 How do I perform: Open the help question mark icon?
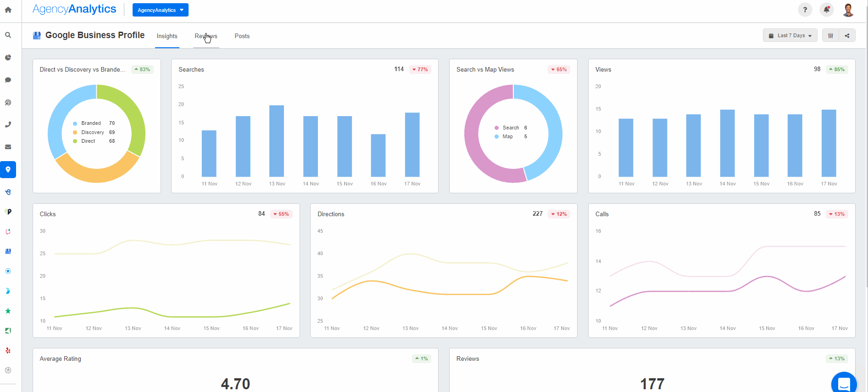805,10
